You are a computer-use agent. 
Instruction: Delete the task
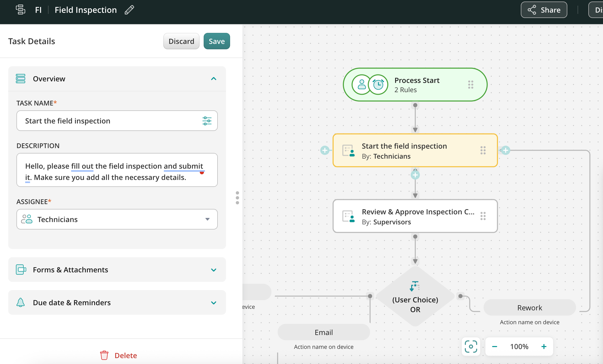click(x=119, y=355)
